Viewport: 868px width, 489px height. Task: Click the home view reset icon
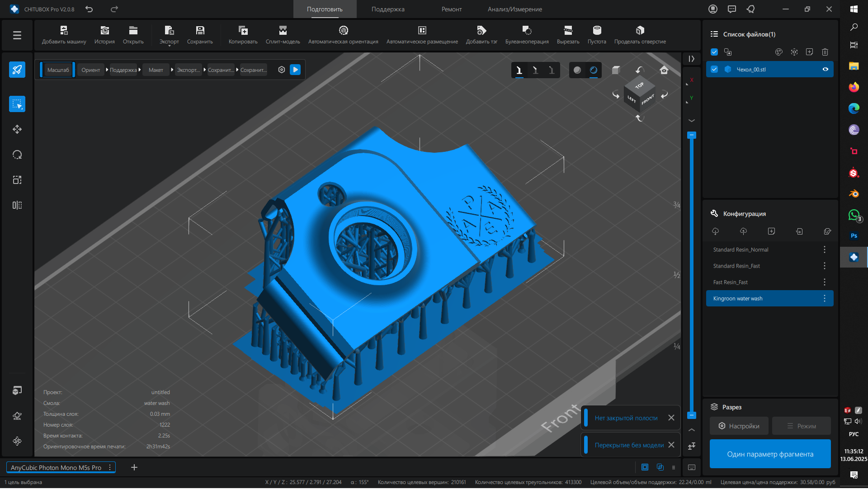pos(664,70)
